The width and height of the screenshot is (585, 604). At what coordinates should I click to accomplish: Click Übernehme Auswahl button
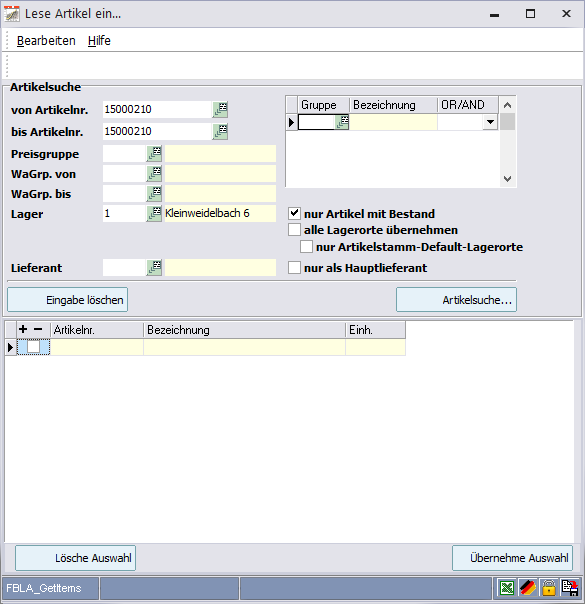tap(512, 558)
